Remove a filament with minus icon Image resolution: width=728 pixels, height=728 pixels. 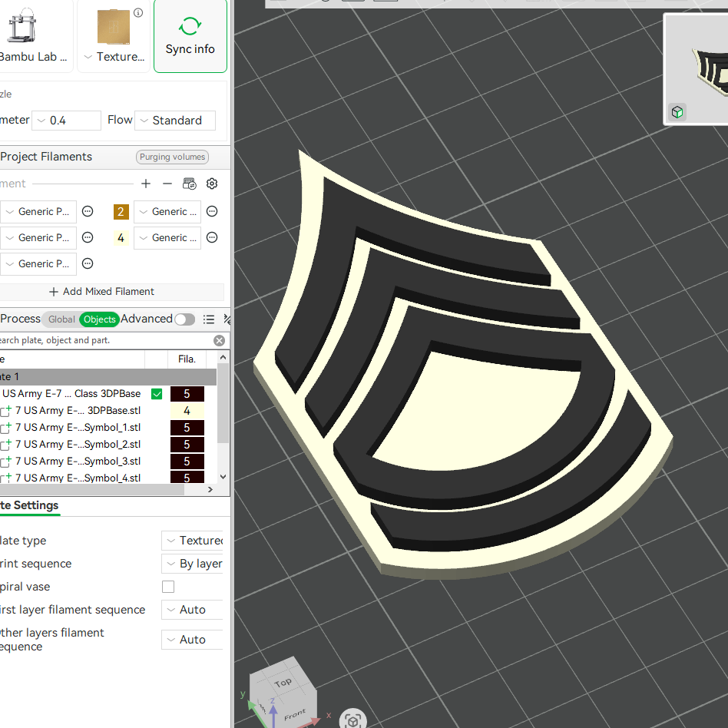(167, 184)
